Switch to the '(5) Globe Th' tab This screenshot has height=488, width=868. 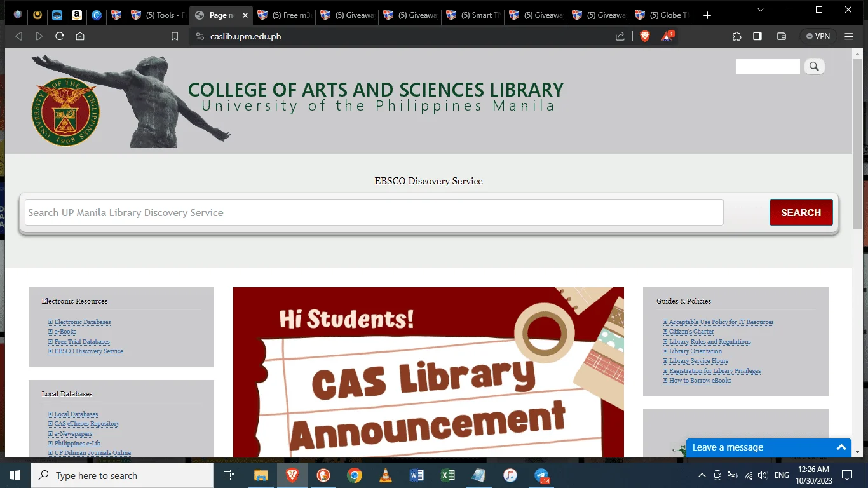pyautogui.click(x=663, y=15)
